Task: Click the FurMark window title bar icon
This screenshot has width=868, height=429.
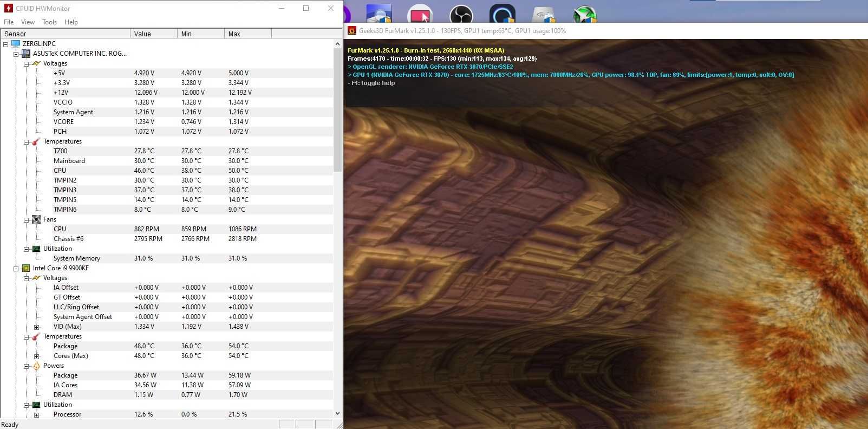Action: [352, 31]
